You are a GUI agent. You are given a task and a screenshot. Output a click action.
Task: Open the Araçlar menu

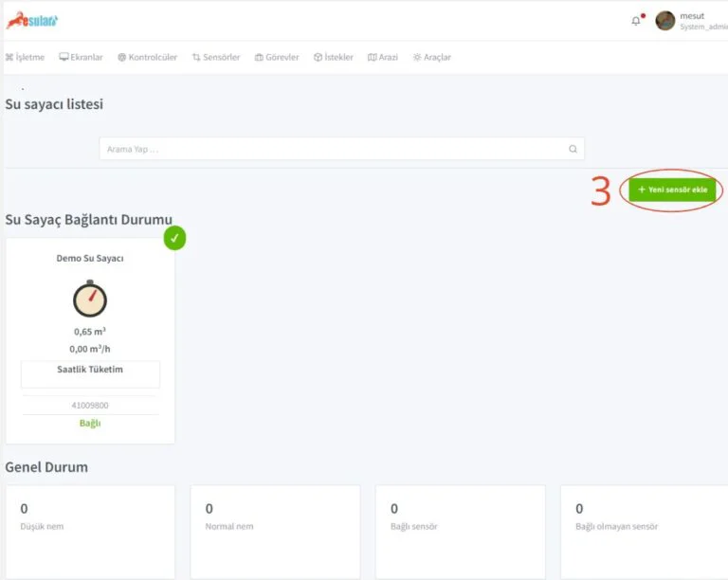(x=432, y=57)
